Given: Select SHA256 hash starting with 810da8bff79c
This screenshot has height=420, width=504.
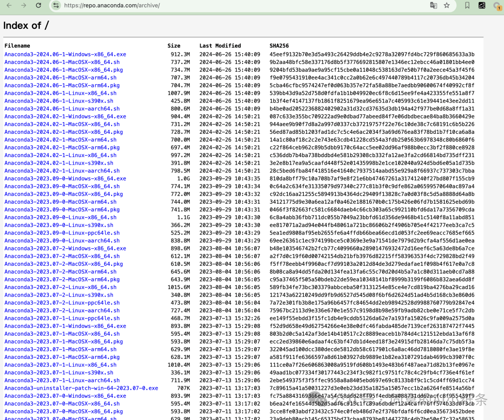Looking at the screenshot, I should coord(372,179).
